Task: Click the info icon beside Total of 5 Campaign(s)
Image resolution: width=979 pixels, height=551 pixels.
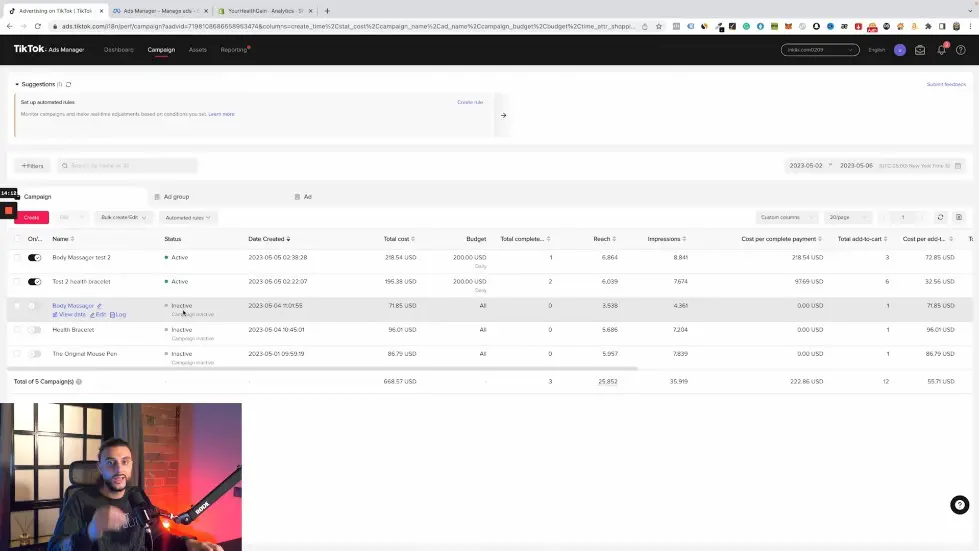Action: [x=79, y=381]
